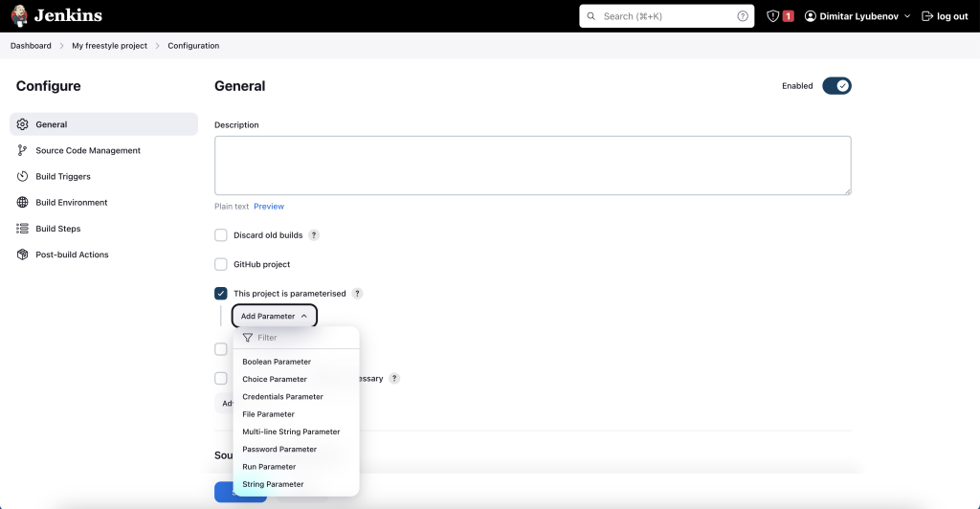Expand the Dimitar Lyubenov user menu chevron
Image resolution: width=980 pixels, height=509 pixels.
(x=907, y=16)
